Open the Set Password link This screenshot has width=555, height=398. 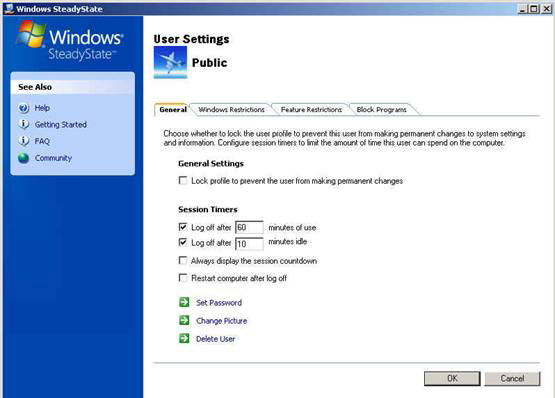tap(219, 303)
